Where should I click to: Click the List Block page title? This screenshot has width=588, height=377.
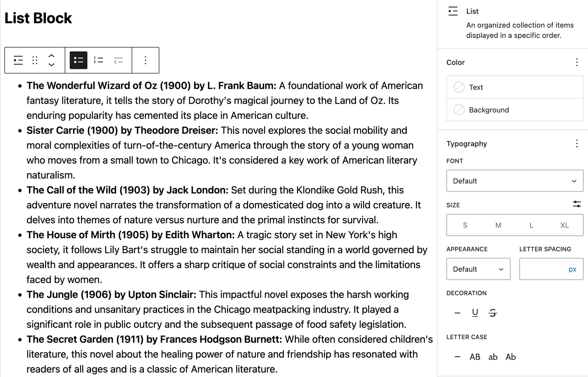point(38,18)
